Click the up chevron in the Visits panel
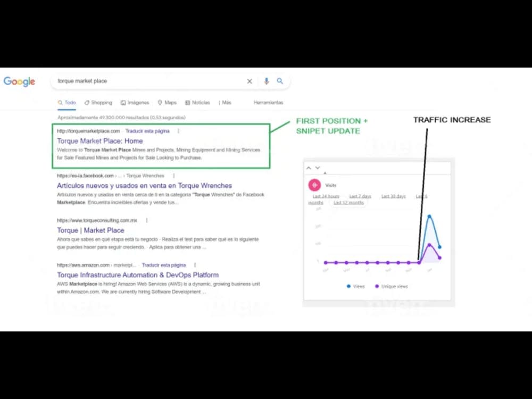532x399 pixels. point(309,168)
